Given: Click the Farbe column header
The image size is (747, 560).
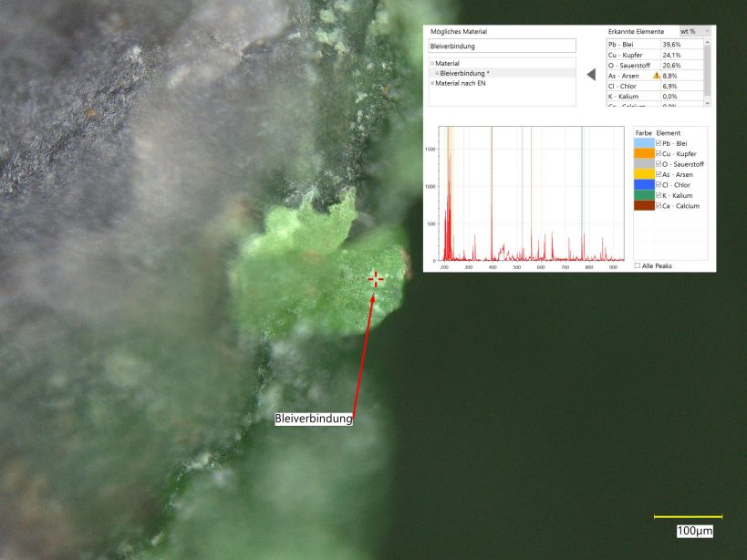Looking at the screenshot, I should 644,133.
